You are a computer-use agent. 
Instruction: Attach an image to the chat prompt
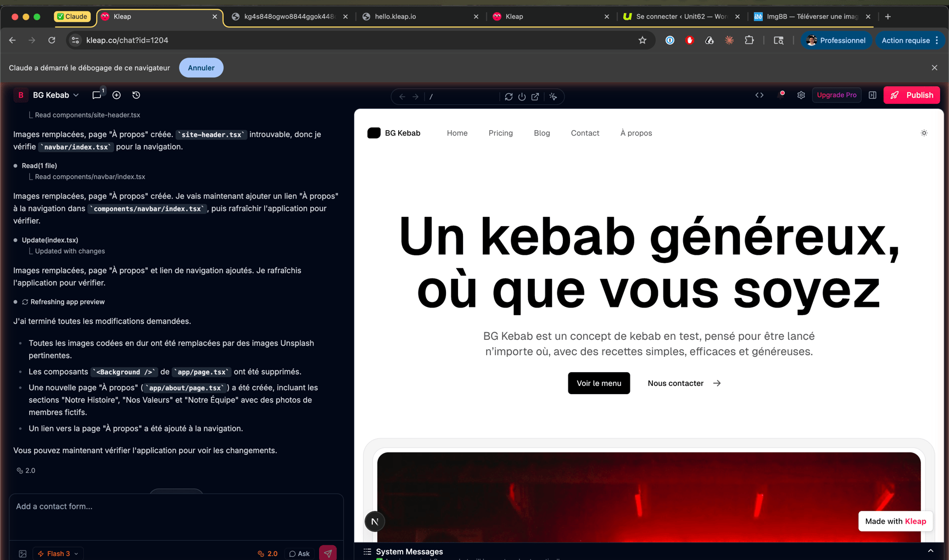(23, 553)
